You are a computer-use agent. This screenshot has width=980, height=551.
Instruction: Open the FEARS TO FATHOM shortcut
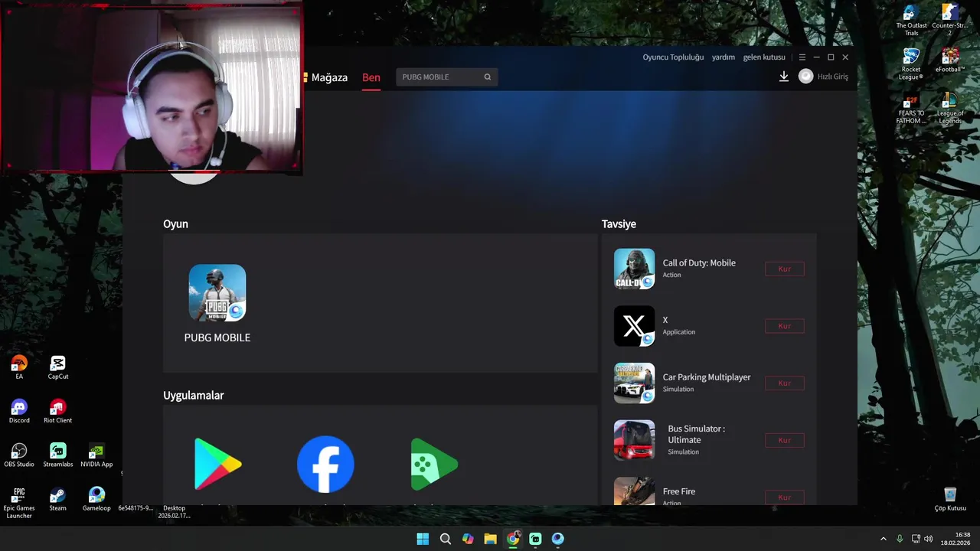(911, 109)
